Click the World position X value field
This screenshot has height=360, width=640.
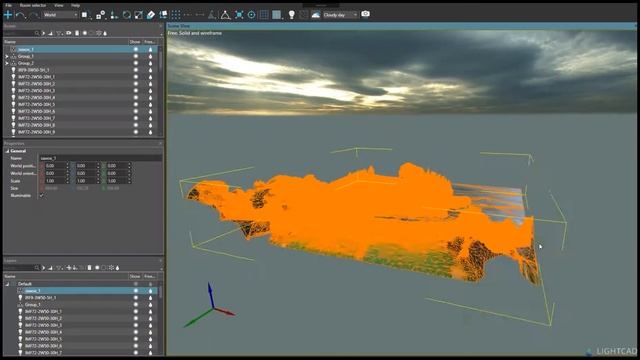(56, 166)
